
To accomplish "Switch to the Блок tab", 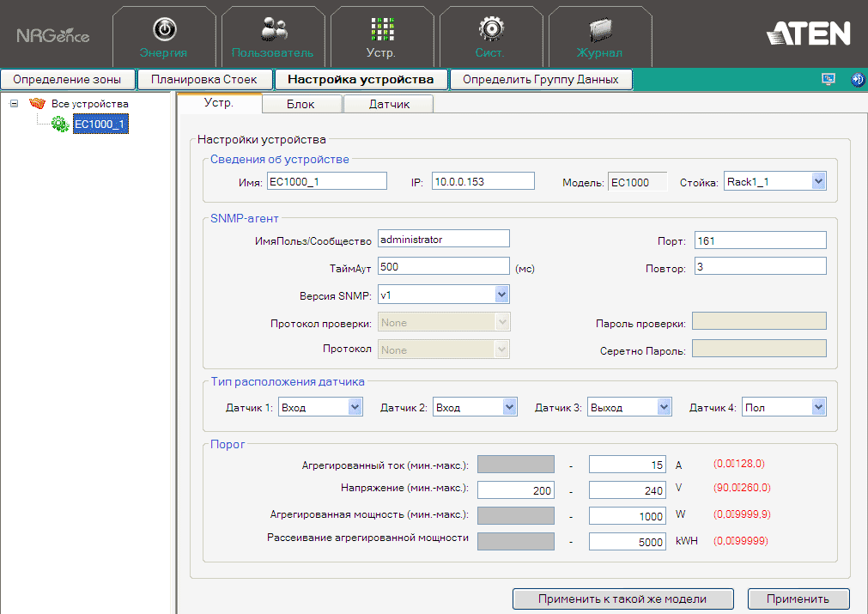I will (300, 104).
